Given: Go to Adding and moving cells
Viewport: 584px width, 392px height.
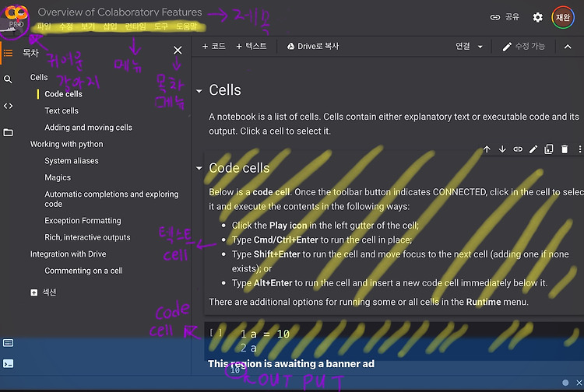Looking at the screenshot, I should (88, 128).
